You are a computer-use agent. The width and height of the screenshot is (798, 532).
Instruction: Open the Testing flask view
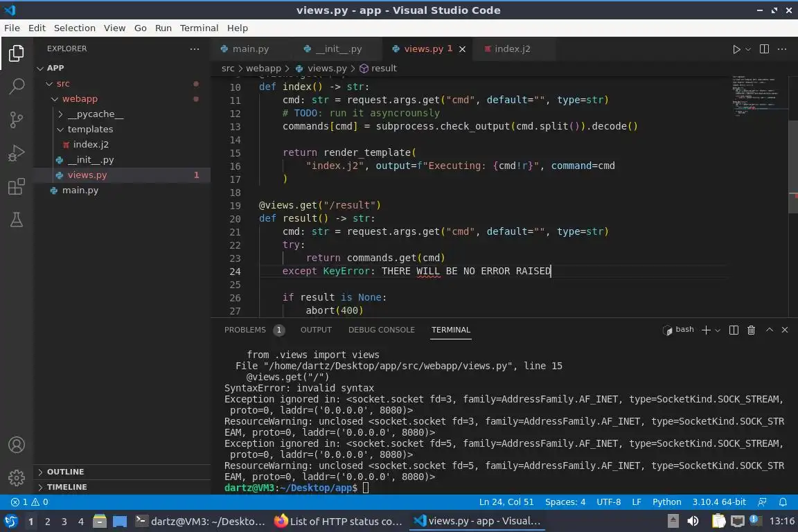point(17,220)
